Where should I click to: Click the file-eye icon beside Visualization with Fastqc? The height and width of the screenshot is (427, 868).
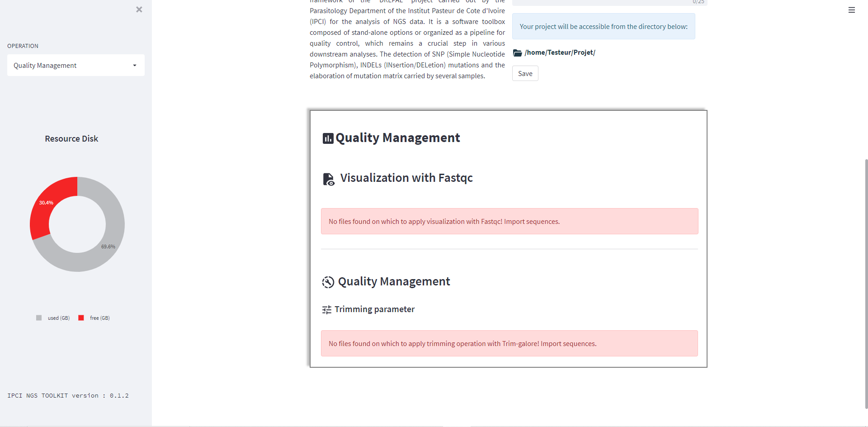tap(329, 179)
